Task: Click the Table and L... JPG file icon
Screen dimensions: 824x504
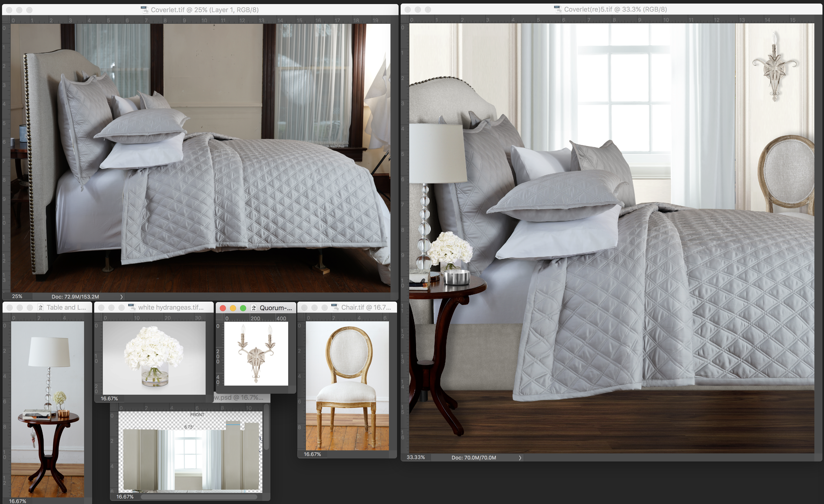Action: [41, 307]
